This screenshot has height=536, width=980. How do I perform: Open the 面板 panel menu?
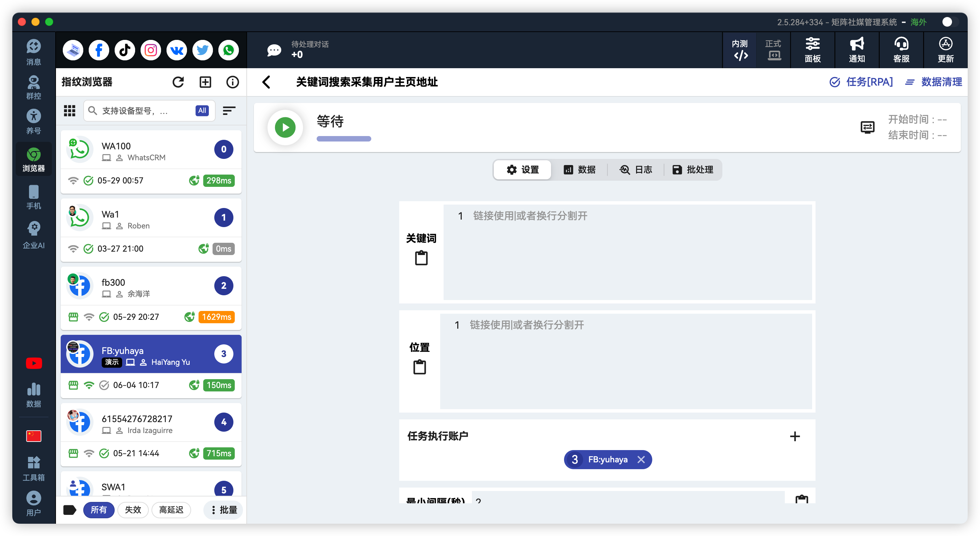812,50
